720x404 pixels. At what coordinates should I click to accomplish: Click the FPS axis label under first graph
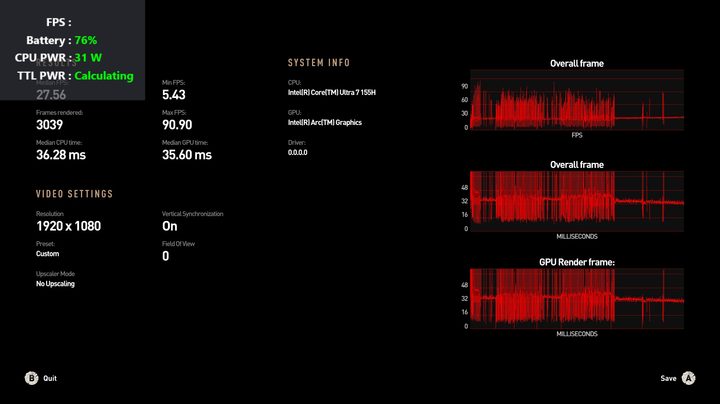[x=577, y=135]
